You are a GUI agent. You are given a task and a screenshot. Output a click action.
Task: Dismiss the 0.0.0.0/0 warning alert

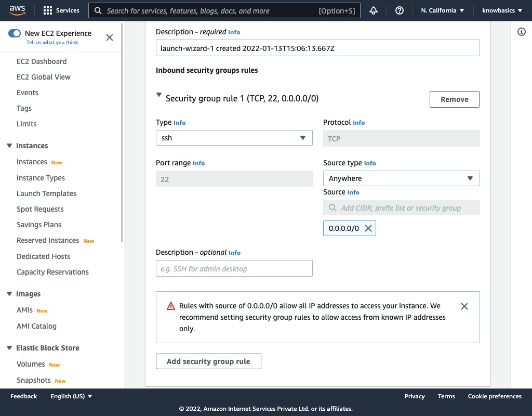(464, 306)
